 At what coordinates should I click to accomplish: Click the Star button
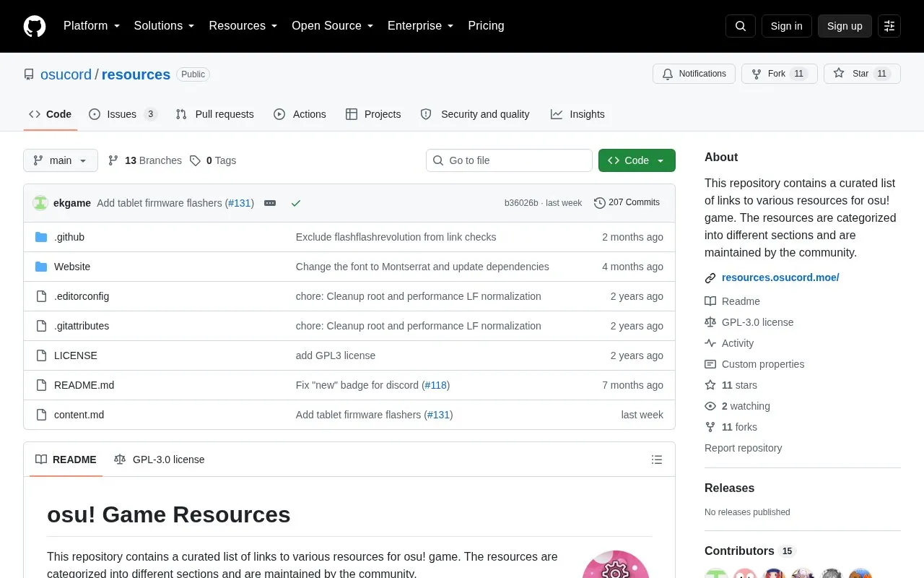(x=862, y=74)
